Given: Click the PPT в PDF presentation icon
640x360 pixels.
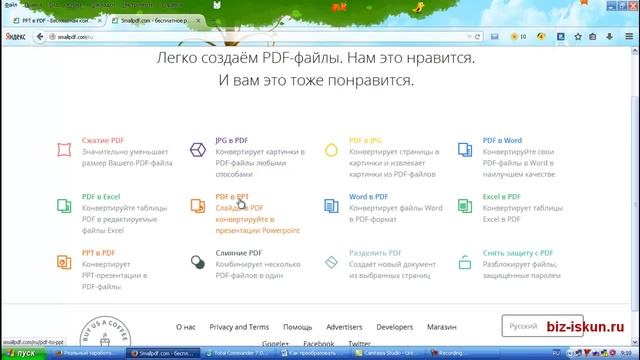Looking at the screenshot, I should [64, 262].
